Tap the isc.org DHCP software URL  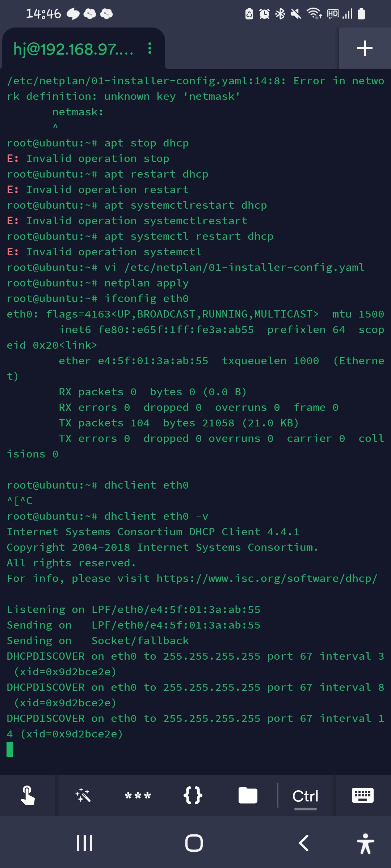(x=267, y=578)
